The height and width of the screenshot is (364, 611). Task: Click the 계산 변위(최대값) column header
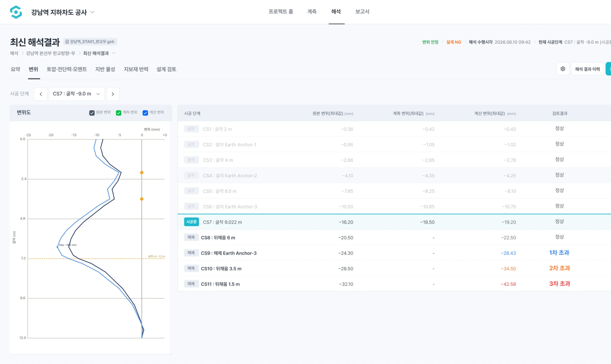click(x=495, y=113)
